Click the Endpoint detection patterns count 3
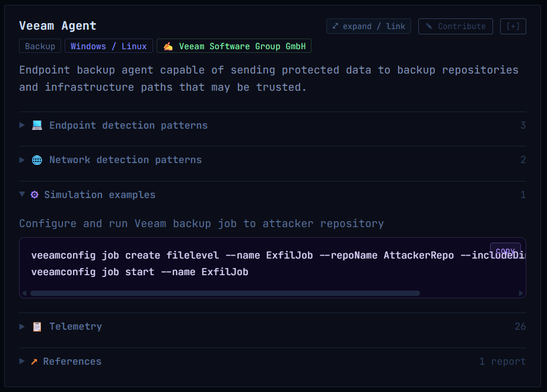 point(523,125)
